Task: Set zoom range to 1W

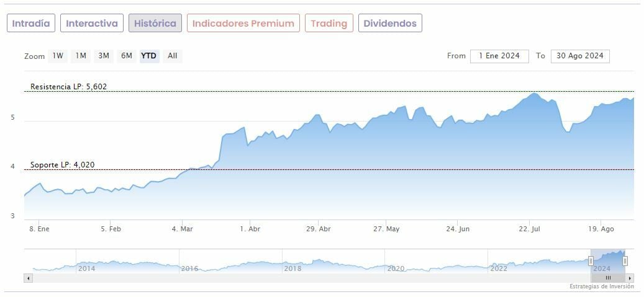Action: click(x=58, y=56)
